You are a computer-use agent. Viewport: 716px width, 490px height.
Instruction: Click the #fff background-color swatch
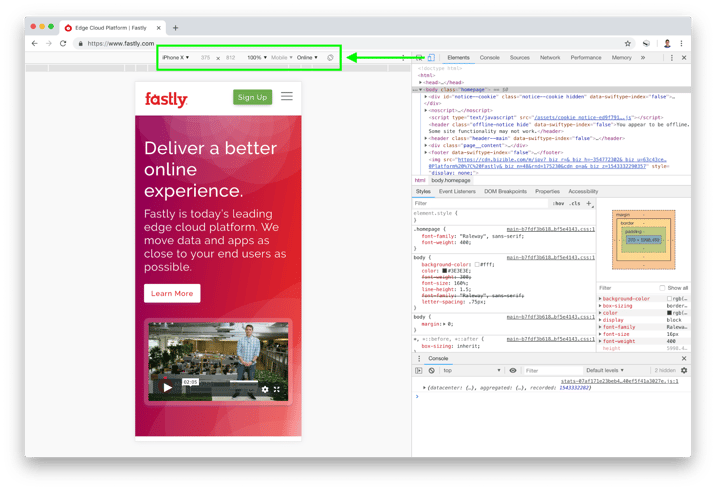[x=477, y=264]
